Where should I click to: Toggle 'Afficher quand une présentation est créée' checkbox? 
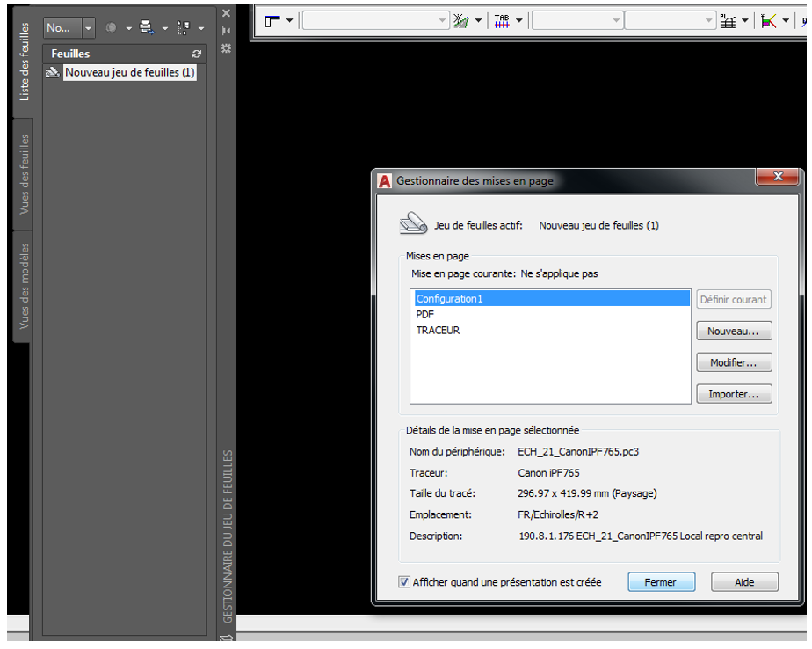point(404,582)
